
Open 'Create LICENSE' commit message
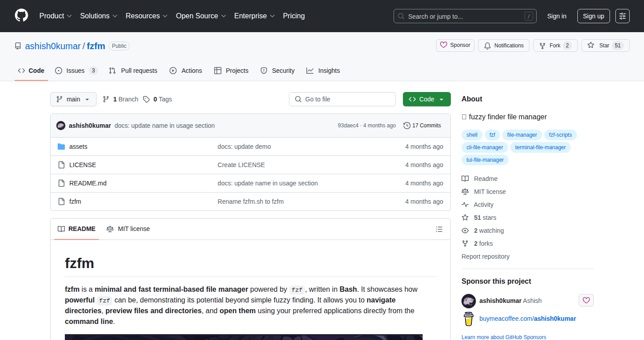pos(241,165)
